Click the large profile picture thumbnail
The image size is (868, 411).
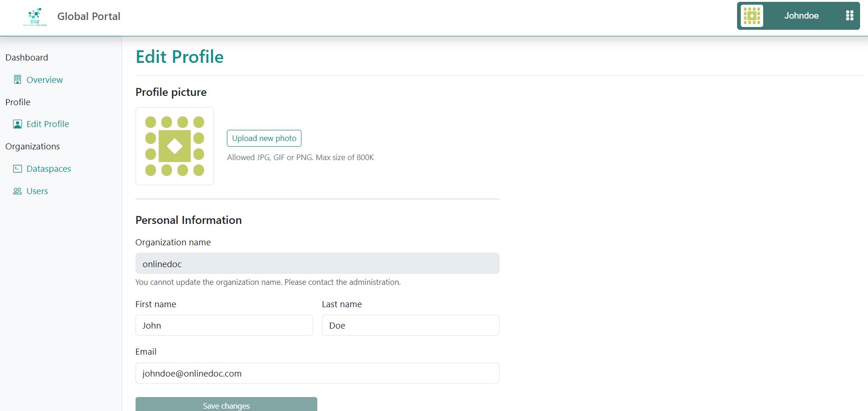[x=175, y=146]
